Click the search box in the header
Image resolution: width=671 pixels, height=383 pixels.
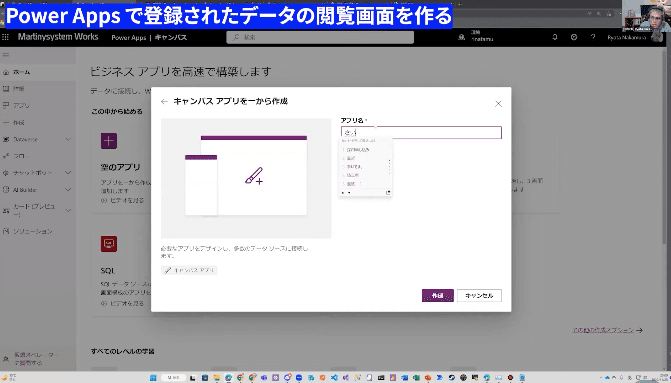click(x=320, y=37)
